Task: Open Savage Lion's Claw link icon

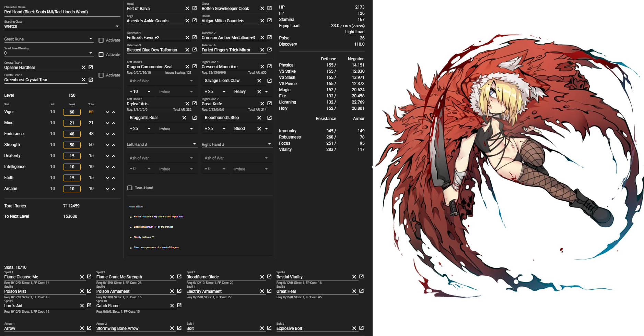Action: (x=270, y=81)
